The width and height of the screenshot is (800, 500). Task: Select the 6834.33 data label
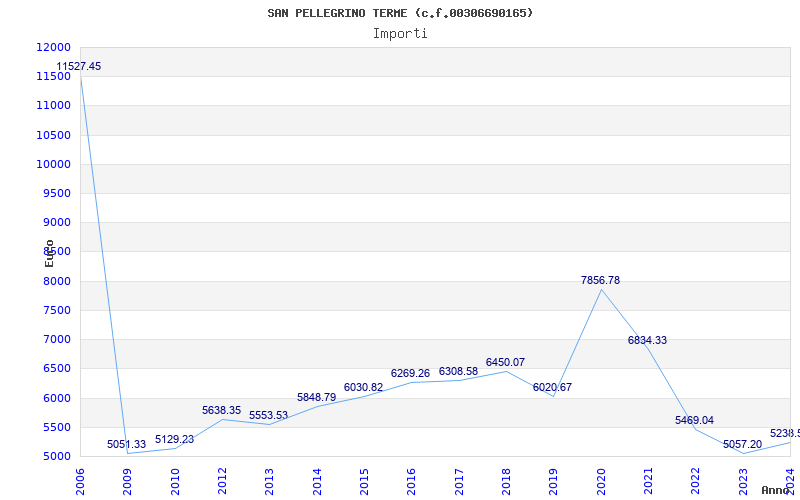pos(647,340)
